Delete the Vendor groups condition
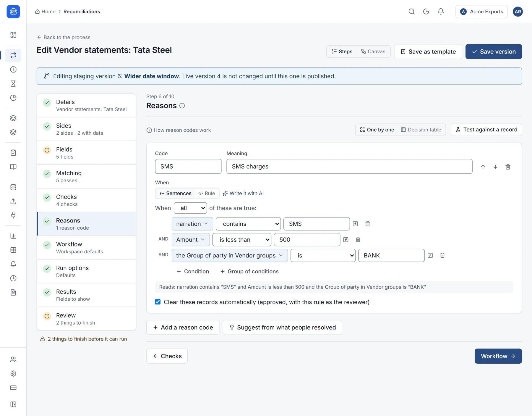 click(x=442, y=255)
